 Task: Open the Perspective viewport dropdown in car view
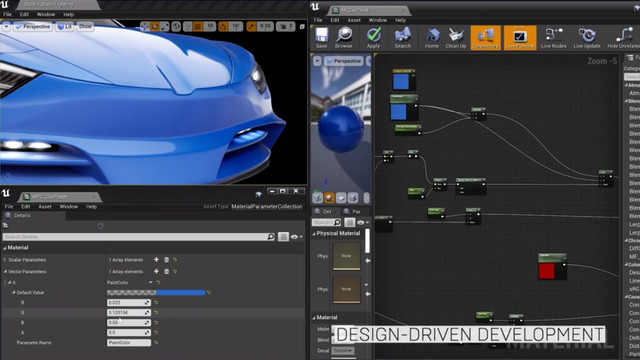(x=32, y=27)
